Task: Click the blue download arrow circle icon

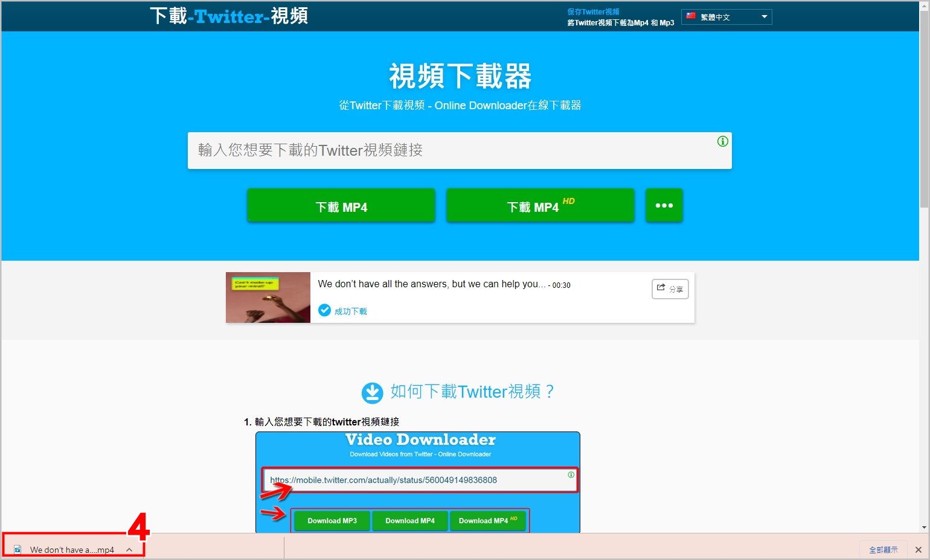Action: 372,393
